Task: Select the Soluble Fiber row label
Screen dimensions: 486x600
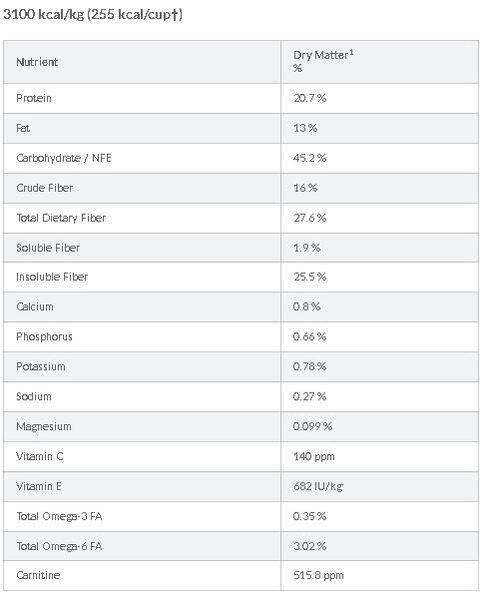Action: 48,248
